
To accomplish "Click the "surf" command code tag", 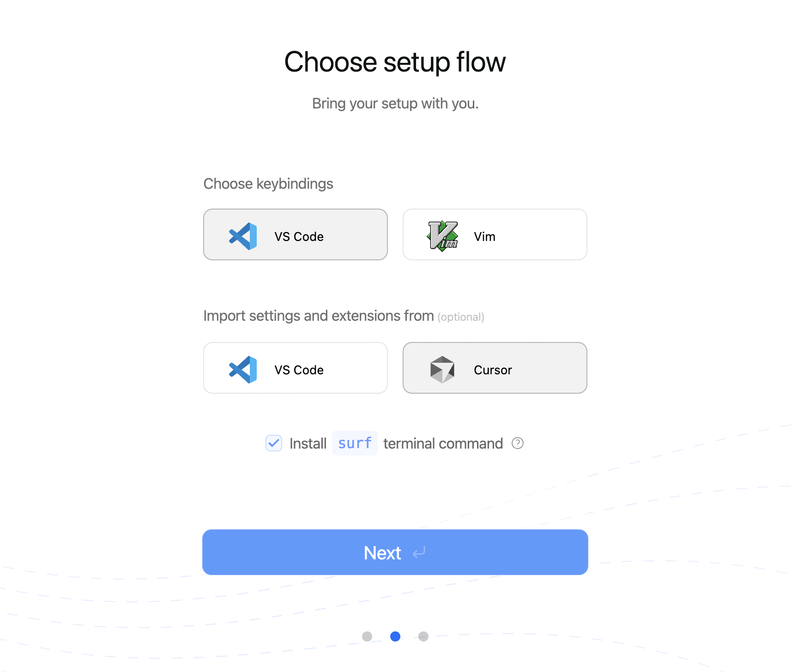I will [355, 444].
